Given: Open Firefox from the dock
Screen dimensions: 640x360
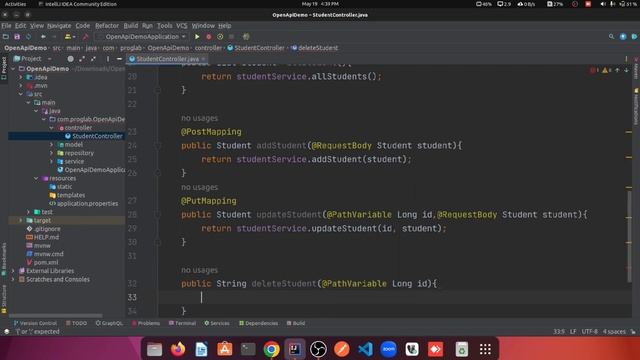Looking at the screenshot, I should click(x=178, y=349).
